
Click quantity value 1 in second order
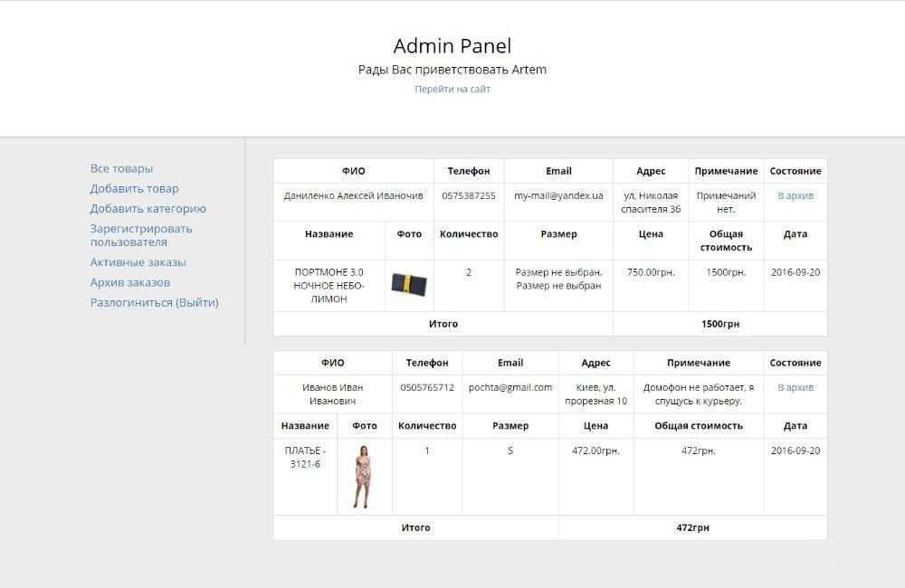(427, 450)
